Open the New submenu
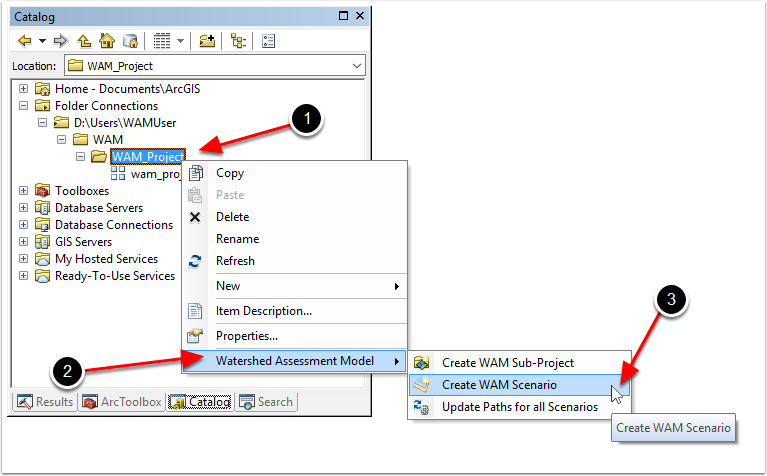 [294, 286]
